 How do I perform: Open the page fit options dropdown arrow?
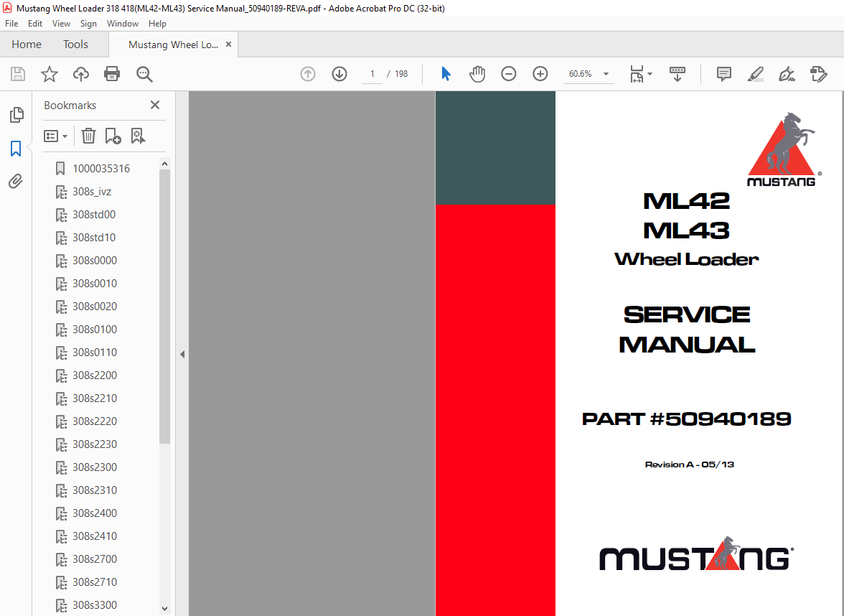coord(650,74)
